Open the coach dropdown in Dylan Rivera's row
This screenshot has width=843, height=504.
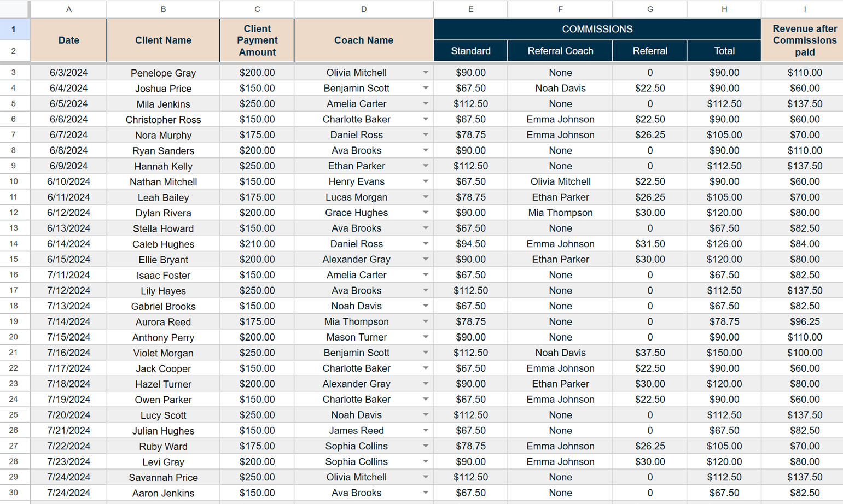425,213
